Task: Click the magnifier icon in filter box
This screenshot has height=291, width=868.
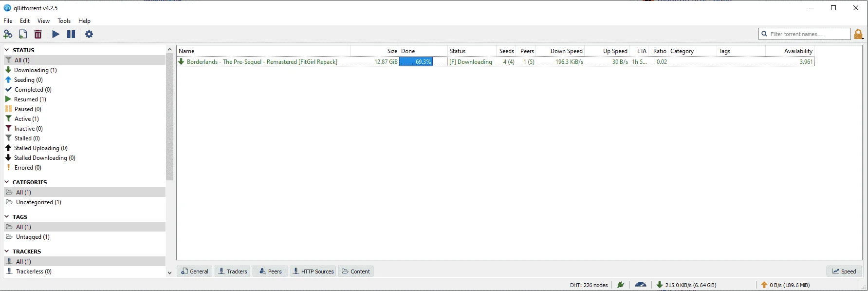Action: pyautogui.click(x=764, y=34)
